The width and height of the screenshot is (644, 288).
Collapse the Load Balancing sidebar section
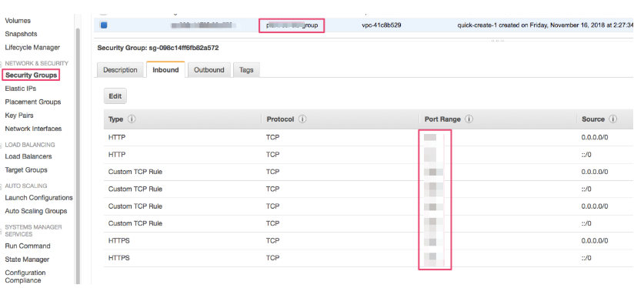2,145
